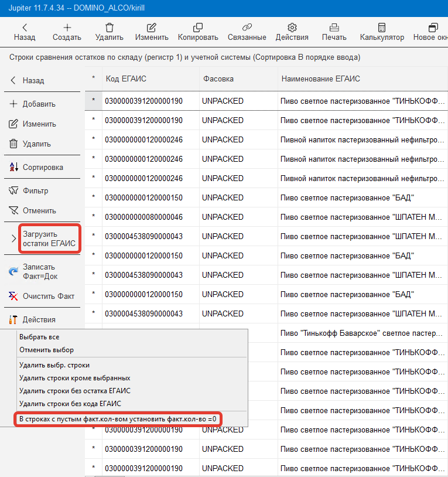The image size is (448, 477).
Task: Click the sidebar Фильтр label
Action: 36,190
